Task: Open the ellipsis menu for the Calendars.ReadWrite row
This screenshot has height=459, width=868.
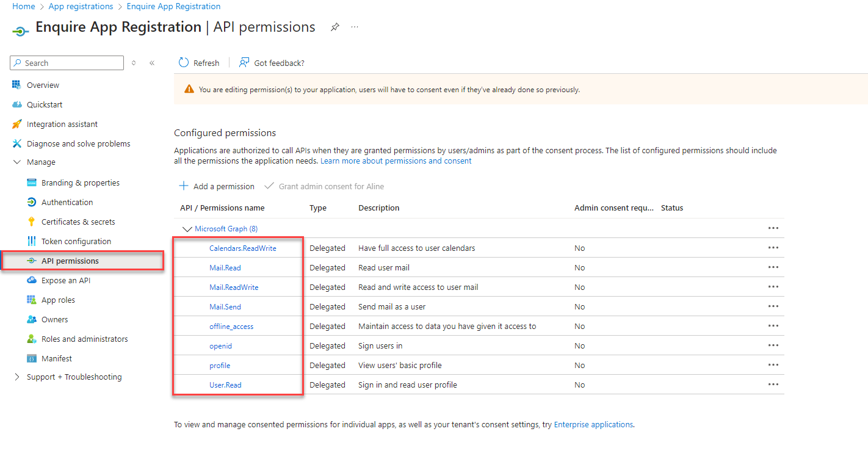Action: point(773,248)
